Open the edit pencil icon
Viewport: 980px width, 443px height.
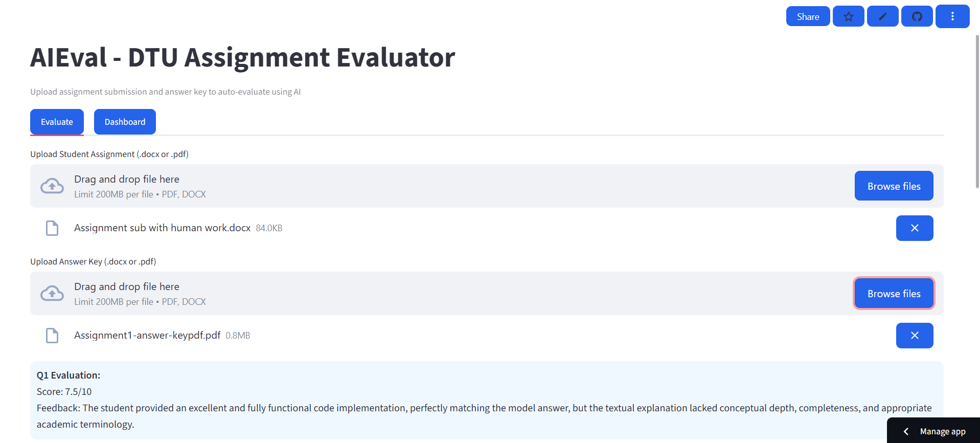click(x=883, y=16)
